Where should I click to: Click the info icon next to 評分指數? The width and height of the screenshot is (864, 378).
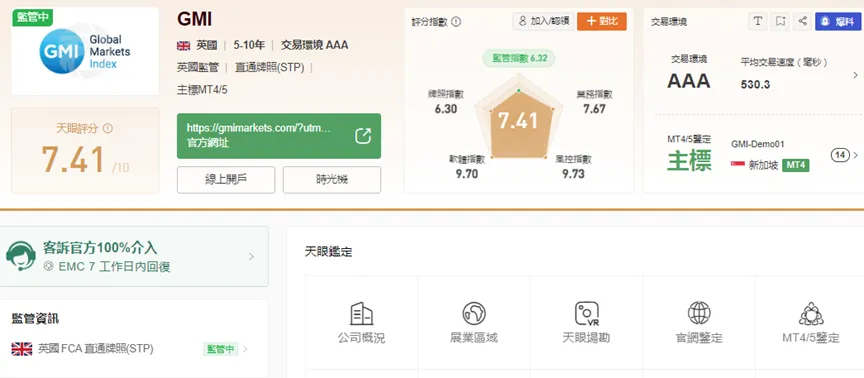point(456,22)
